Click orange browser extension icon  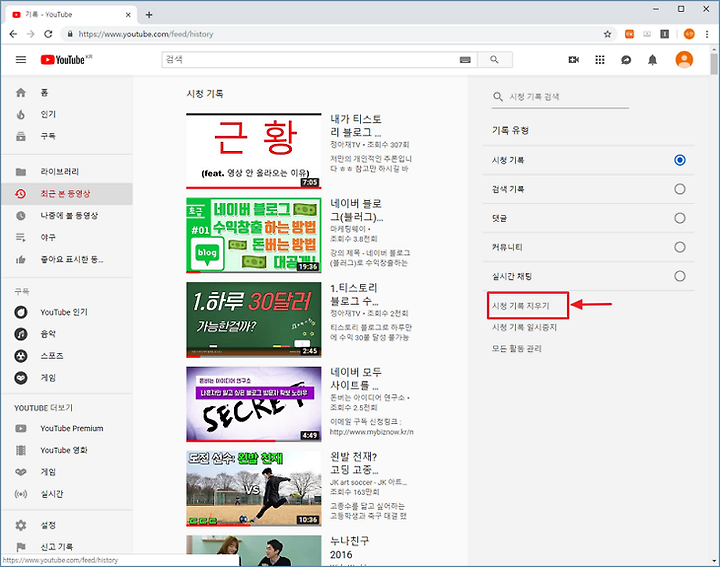(630, 34)
